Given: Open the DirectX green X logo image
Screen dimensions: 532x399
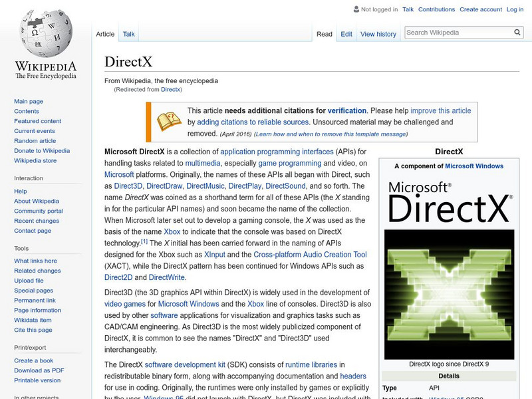Looking at the screenshot, I should (449, 294).
